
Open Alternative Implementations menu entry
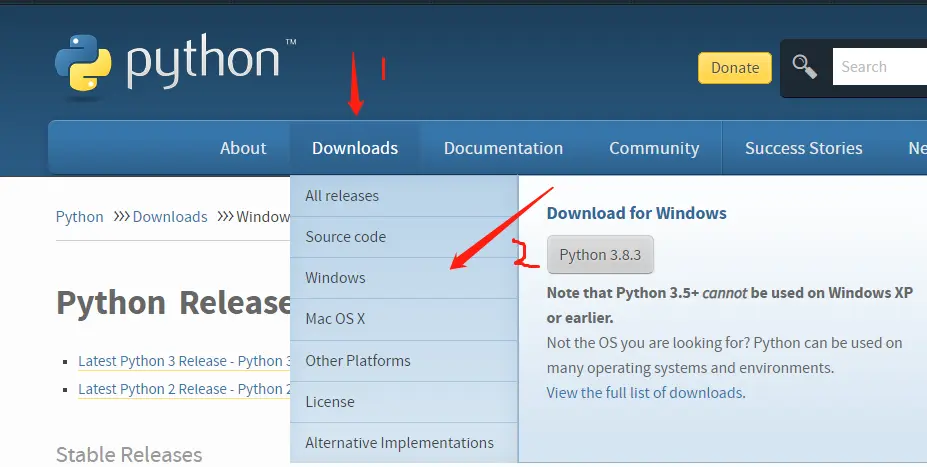tap(404, 443)
